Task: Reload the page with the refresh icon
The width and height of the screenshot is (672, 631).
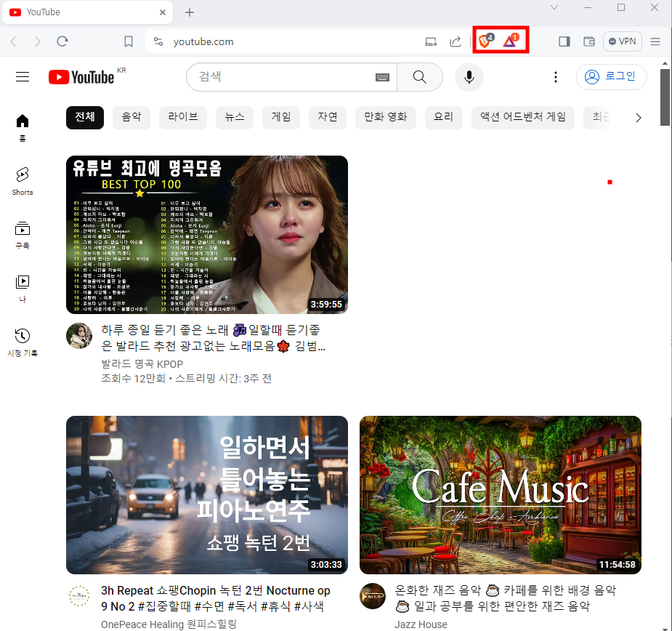Action: 62,41
